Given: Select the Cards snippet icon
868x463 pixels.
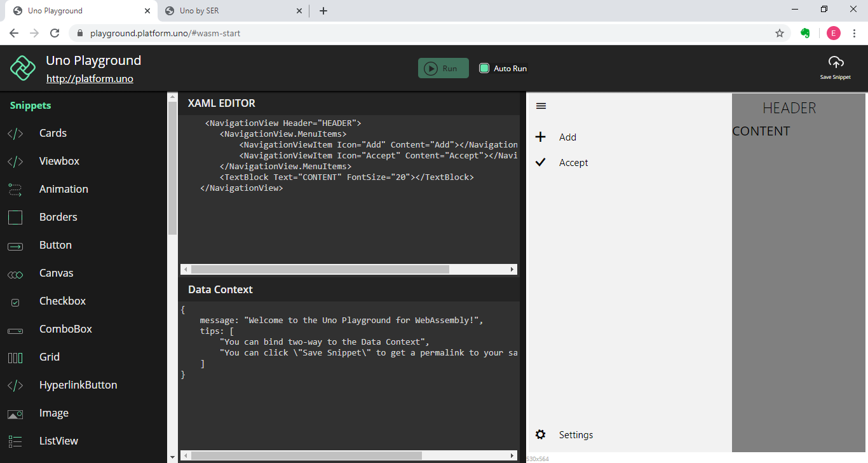Looking at the screenshot, I should point(15,133).
